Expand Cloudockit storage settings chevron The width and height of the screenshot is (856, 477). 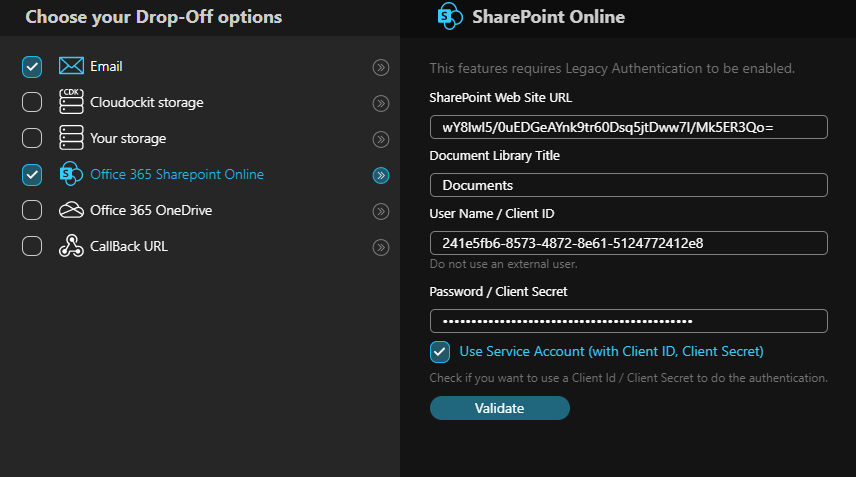point(381,103)
